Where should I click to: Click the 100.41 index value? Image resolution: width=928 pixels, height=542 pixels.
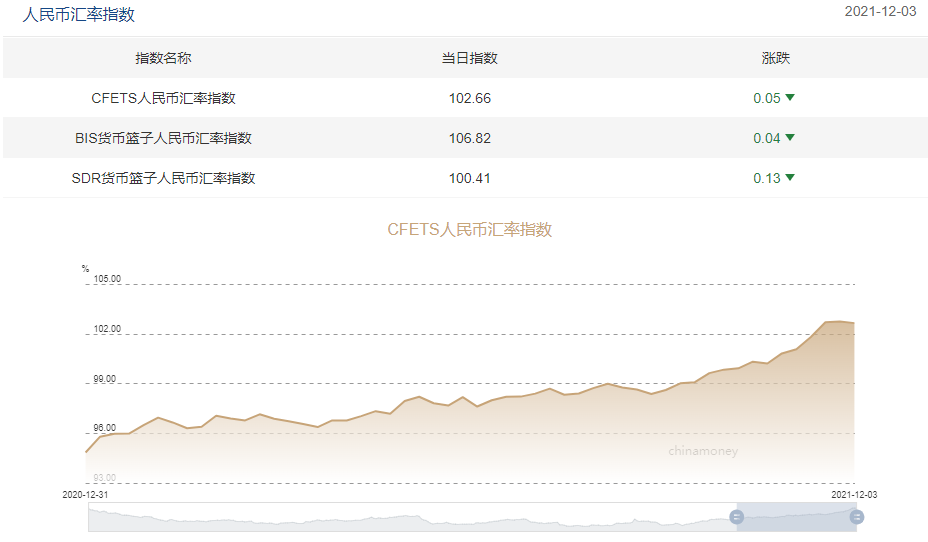click(470, 178)
